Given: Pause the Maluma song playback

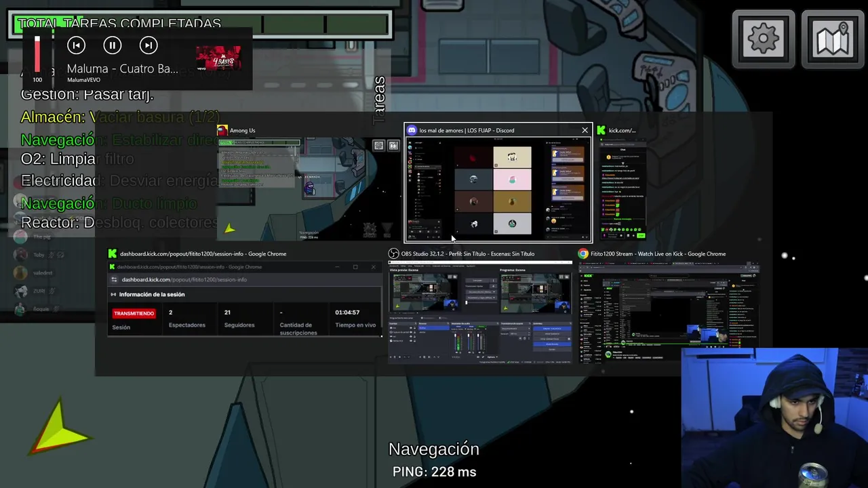Looking at the screenshot, I should [x=113, y=45].
